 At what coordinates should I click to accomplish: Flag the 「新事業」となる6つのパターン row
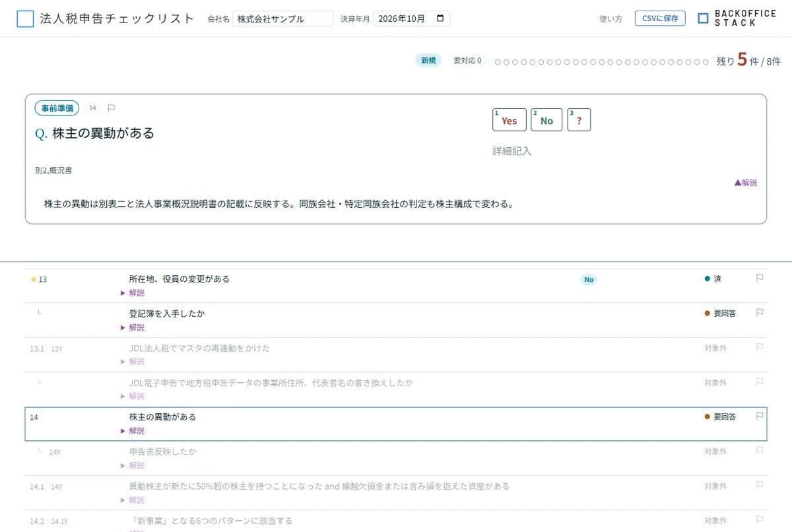[760, 519]
